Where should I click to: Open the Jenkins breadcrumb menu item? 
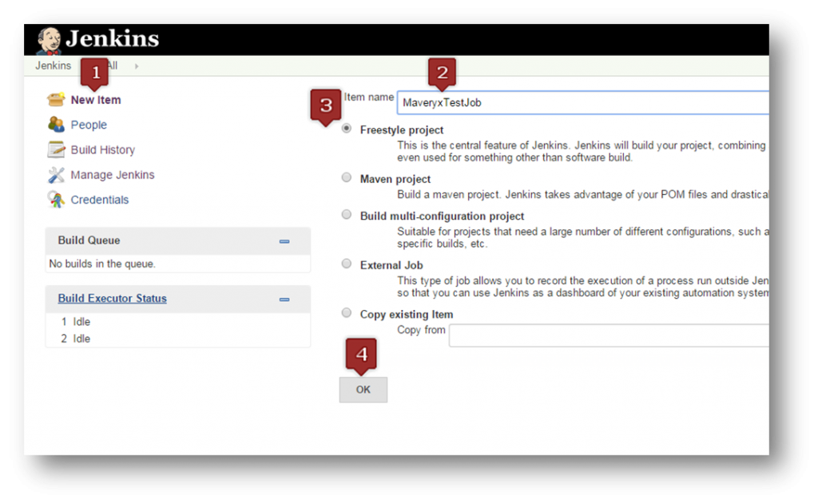pyautogui.click(x=53, y=65)
